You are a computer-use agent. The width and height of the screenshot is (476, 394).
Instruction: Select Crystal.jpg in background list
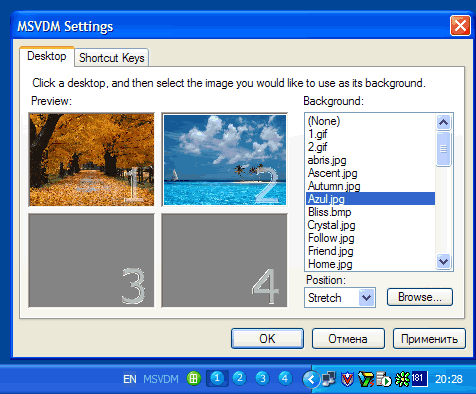click(x=370, y=225)
